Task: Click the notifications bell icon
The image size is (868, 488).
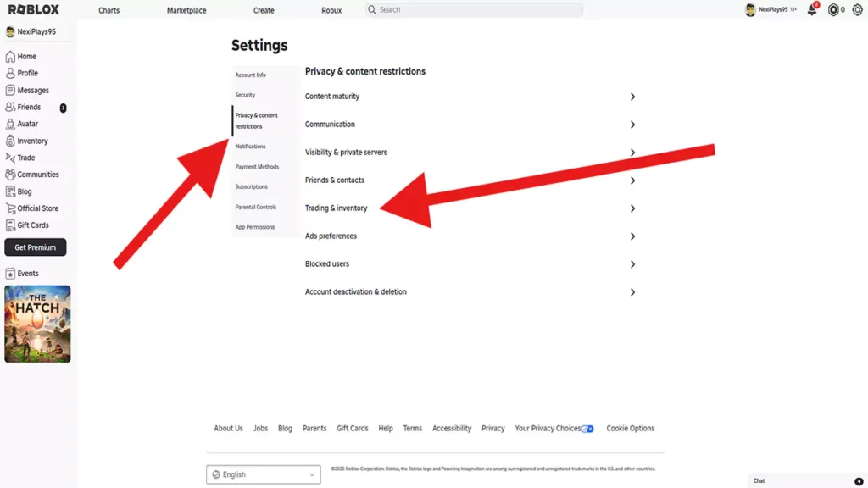Action: coord(811,10)
